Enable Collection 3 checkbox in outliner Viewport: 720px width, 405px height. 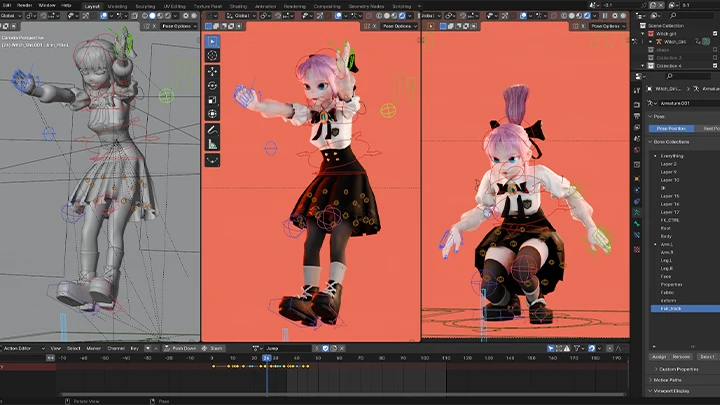(715, 58)
